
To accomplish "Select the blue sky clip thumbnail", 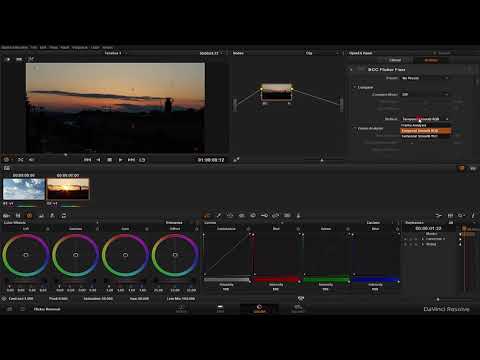I will click(x=24, y=189).
